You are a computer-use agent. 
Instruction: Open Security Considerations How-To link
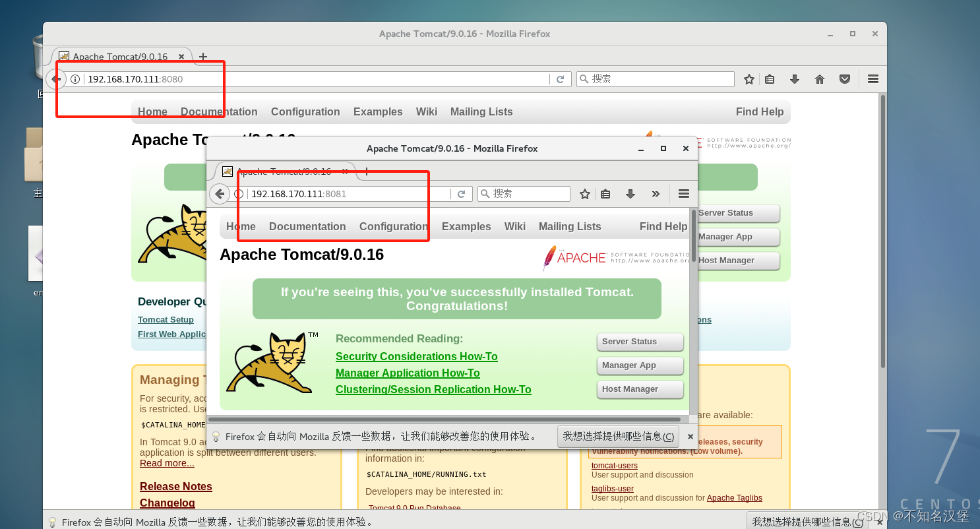(417, 356)
